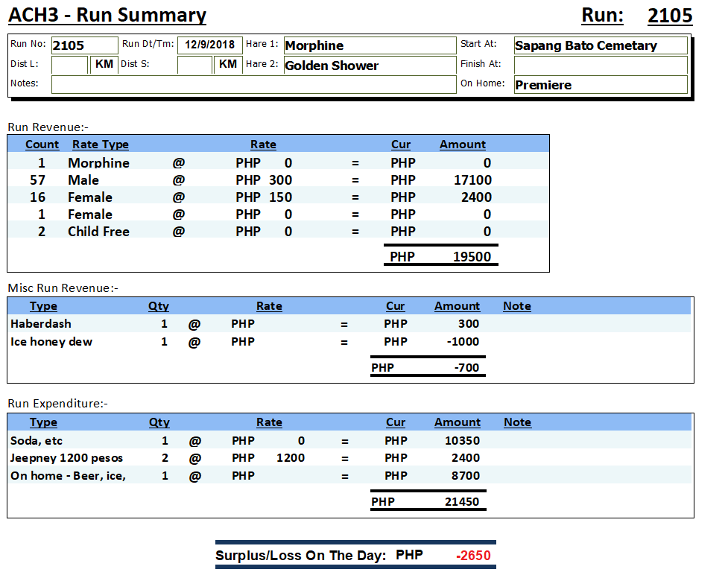The image size is (728, 578).
Task: Click the Note header in Run Expenditure
Action: tap(517, 422)
